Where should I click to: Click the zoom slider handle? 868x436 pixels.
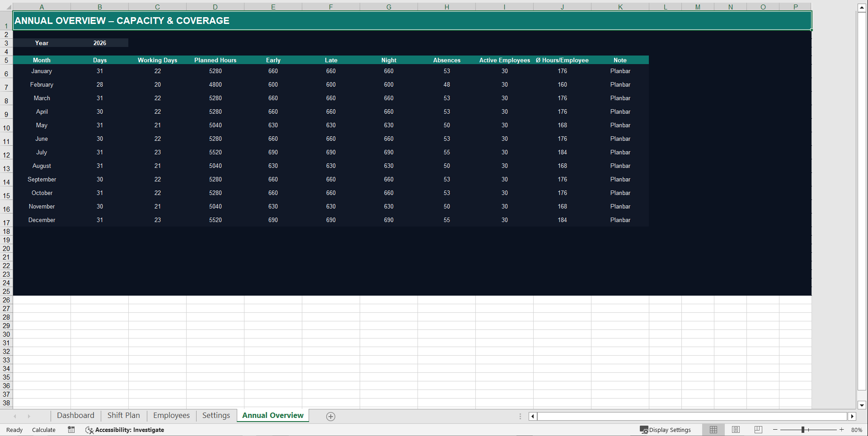coord(803,430)
